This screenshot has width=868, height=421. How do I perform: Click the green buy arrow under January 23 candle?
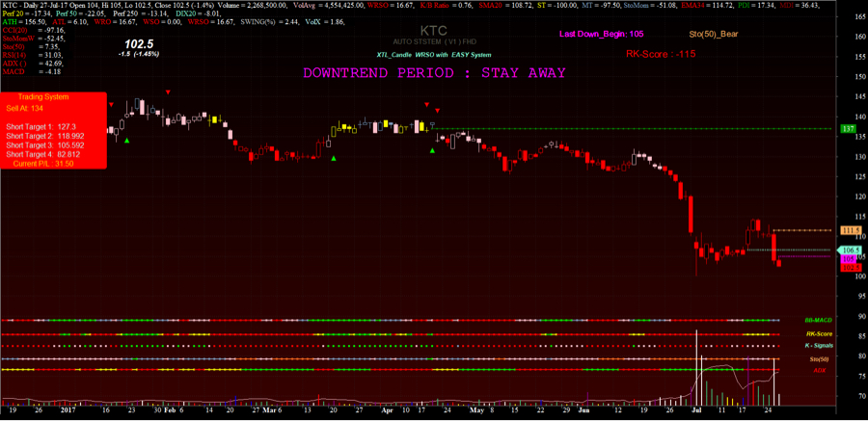pos(126,141)
